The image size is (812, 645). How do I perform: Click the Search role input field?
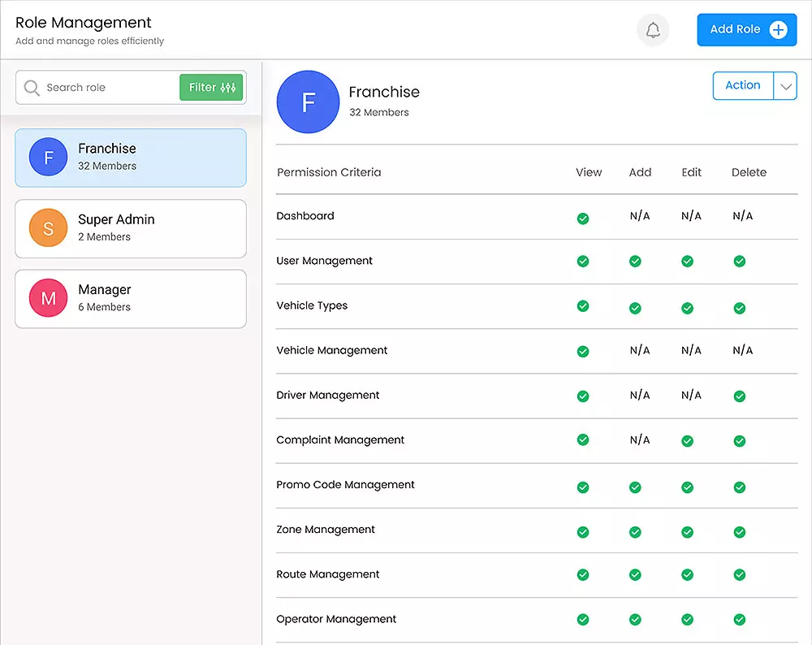pyautogui.click(x=131, y=87)
